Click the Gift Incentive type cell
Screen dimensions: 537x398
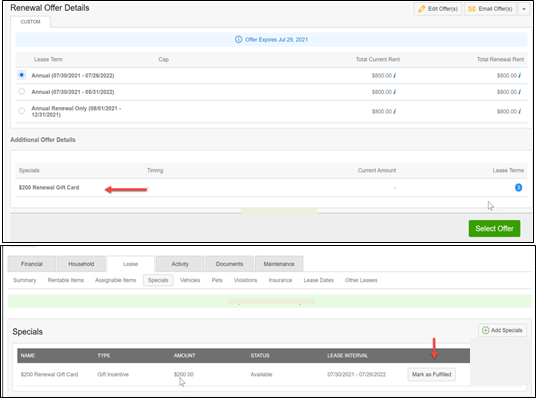pos(113,374)
